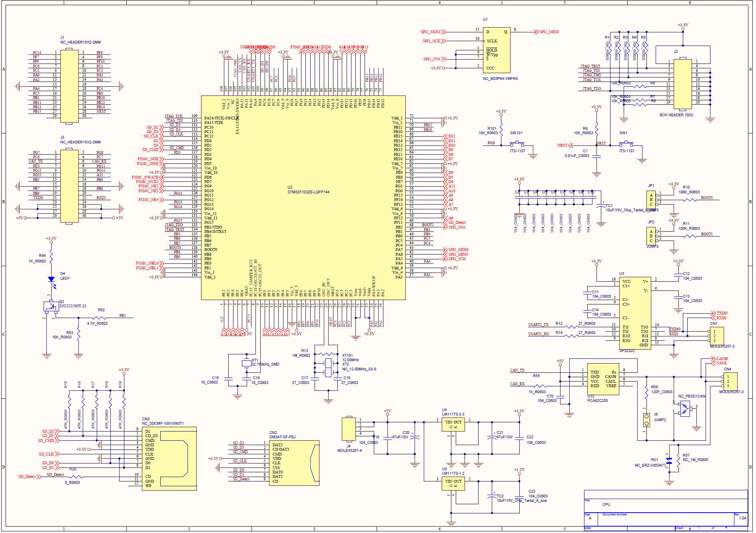Screen dimensions: 756x533
Task: Click the R10 100K_R0603 resistor to BOOT0
Action: click(x=689, y=200)
